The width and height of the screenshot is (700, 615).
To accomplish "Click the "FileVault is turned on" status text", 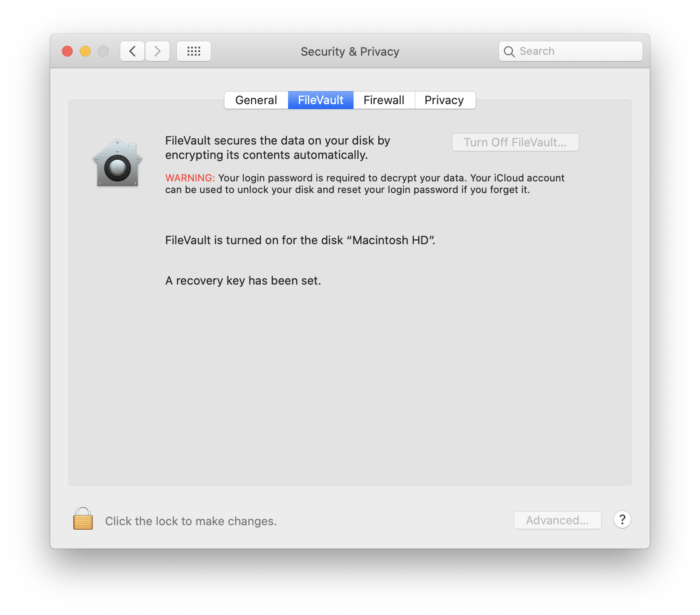I will (x=300, y=240).
